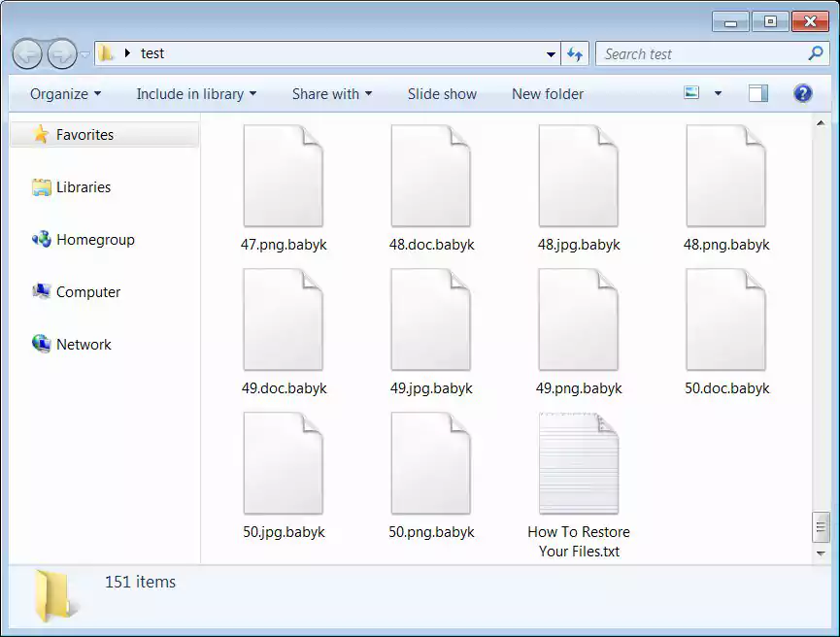Select the 49.doc.babyk file icon
The height and width of the screenshot is (637, 840).
tap(284, 319)
